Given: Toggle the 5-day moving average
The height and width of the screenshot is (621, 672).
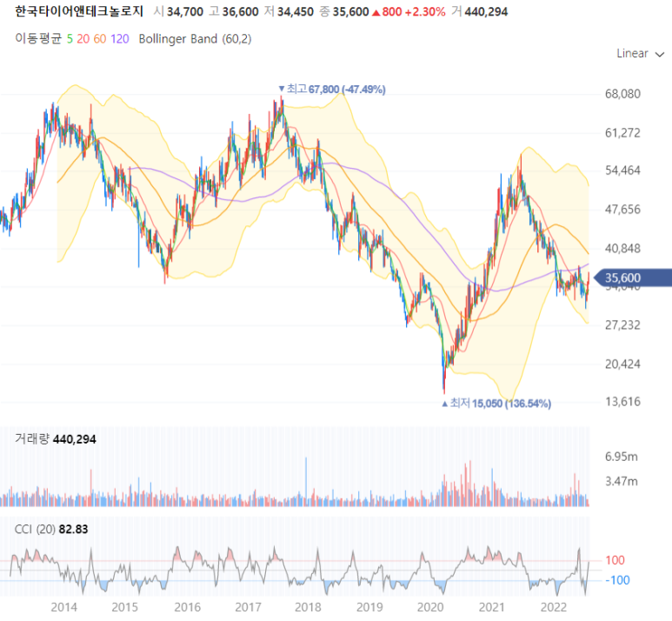Looking at the screenshot, I should (70, 39).
